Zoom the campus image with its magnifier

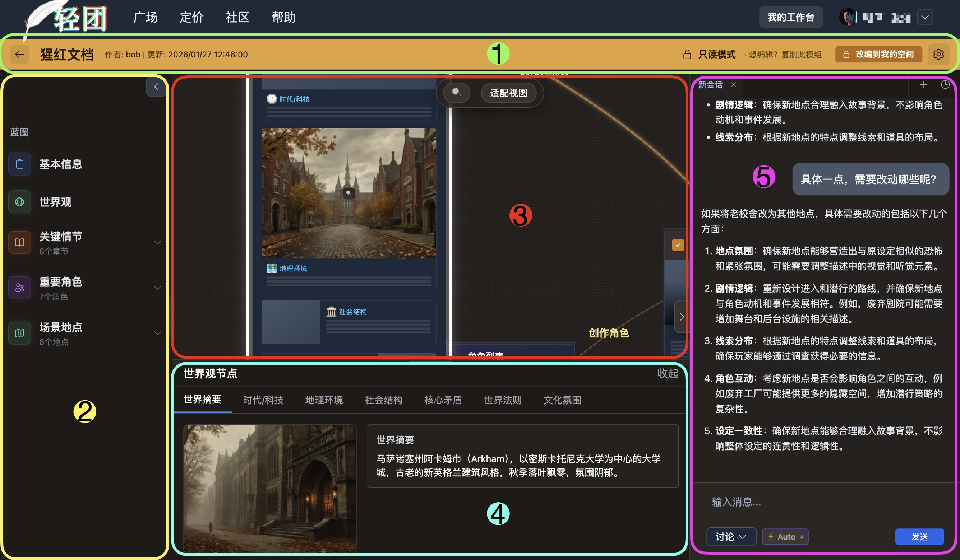coord(349,193)
